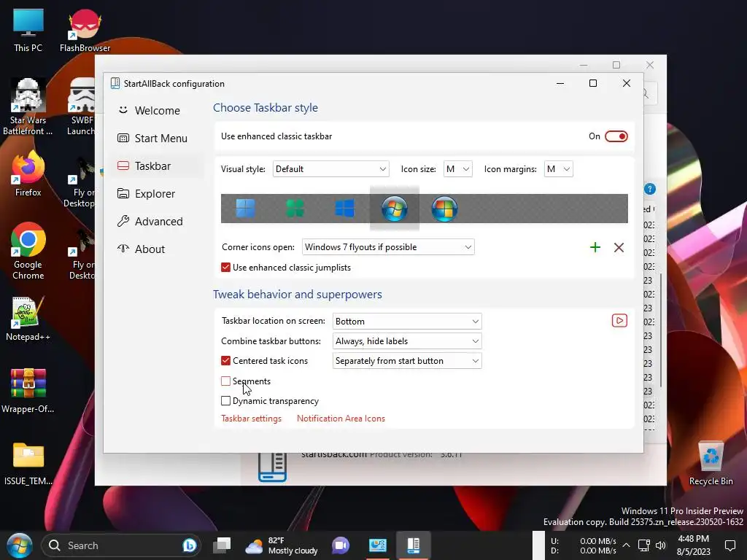Open Combine taskbar buttons dropdown
Image resolution: width=747 pixels, height=560 pixels.
[407, 341]
